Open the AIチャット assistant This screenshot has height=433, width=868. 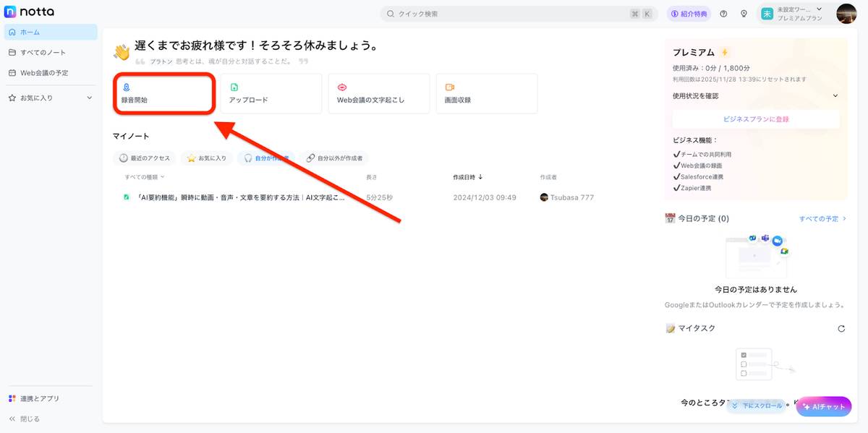(823, 406)
